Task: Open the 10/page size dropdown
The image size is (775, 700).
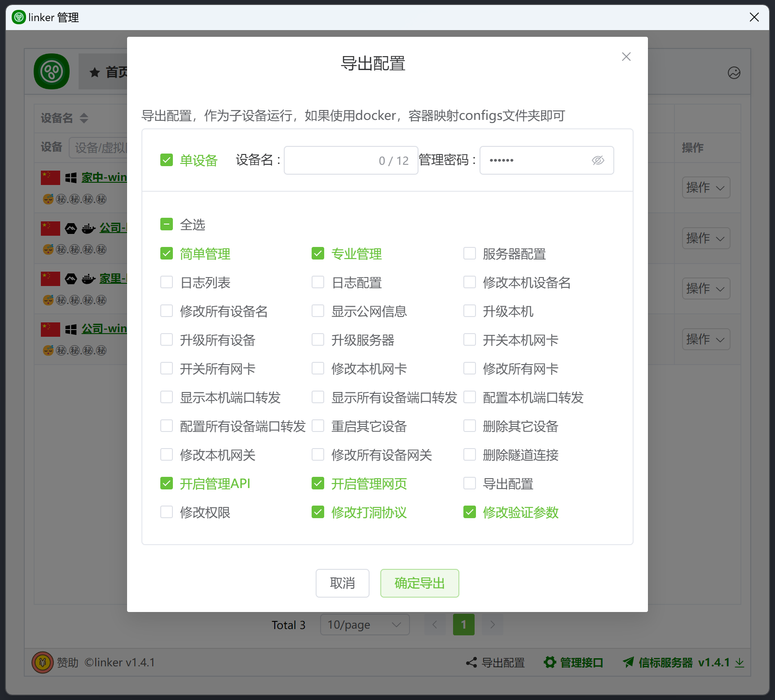Action: pos(364,625)
